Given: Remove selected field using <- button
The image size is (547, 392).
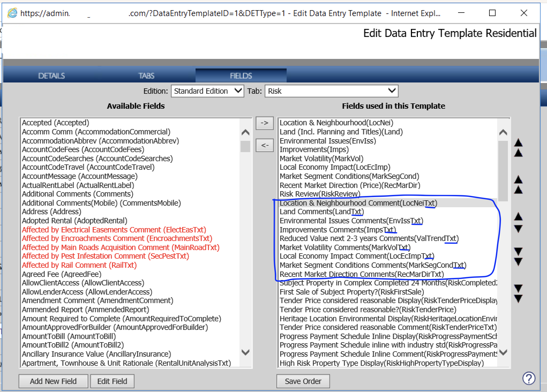Looking at the screenshot, I should (x=264, y=145).
